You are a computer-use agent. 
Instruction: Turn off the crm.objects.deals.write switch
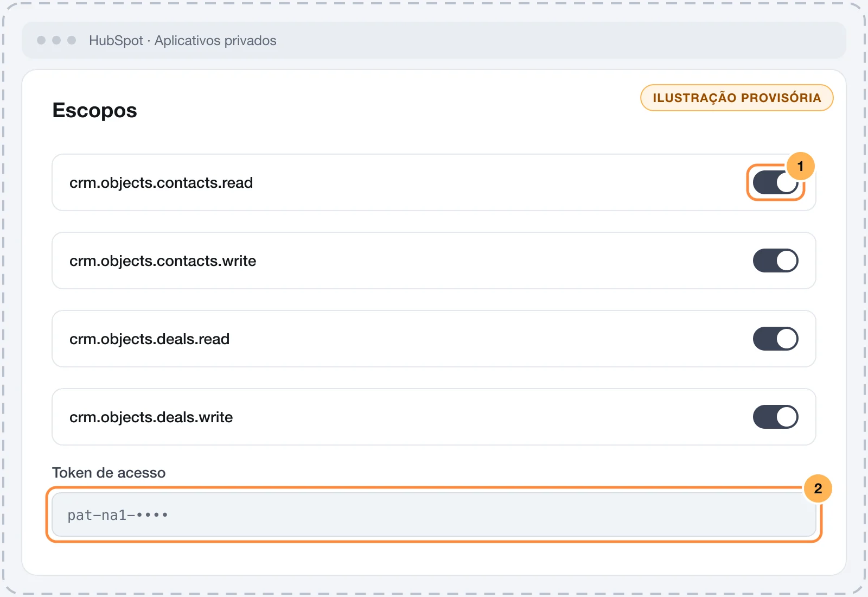click(775, 417)
